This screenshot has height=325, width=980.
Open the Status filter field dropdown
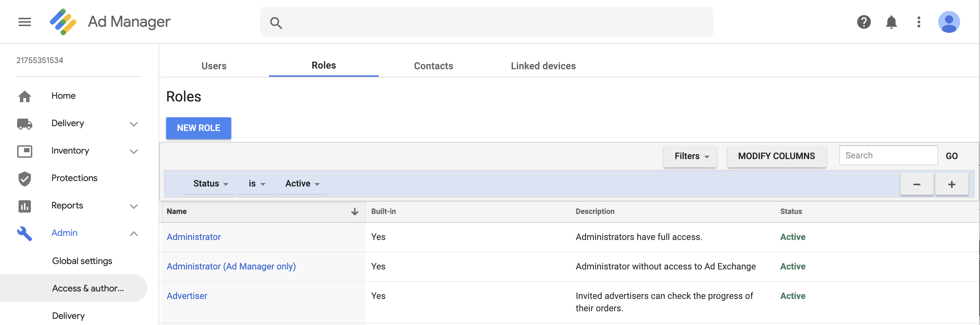[x=210, y=184]
